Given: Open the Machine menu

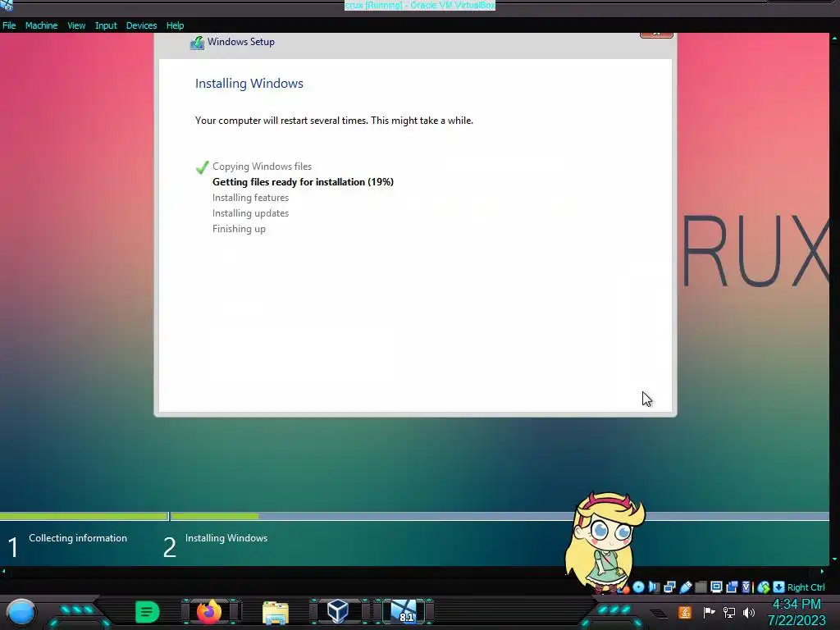Looking at the screenshot, I should 41,25.
